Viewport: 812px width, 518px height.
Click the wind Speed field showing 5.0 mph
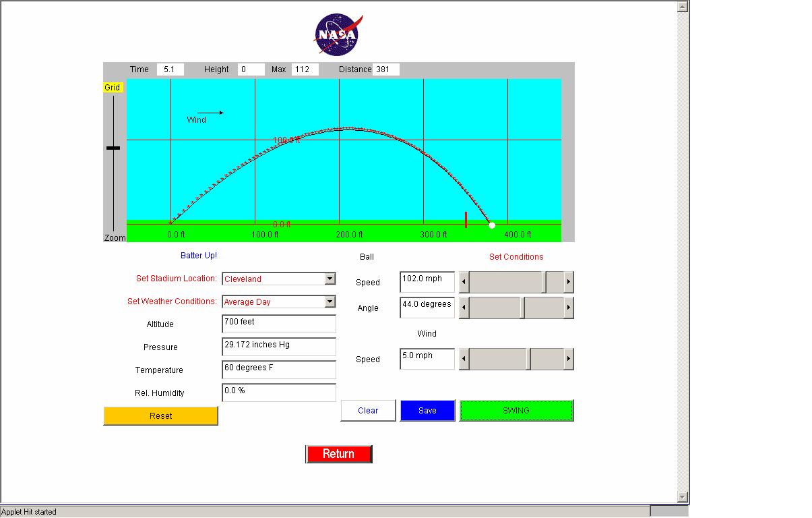pos(427,359)
